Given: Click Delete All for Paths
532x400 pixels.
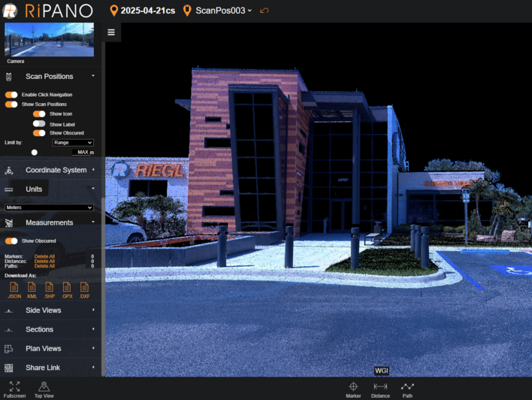Looking at the screenshot, I should (x=44, y=266).
